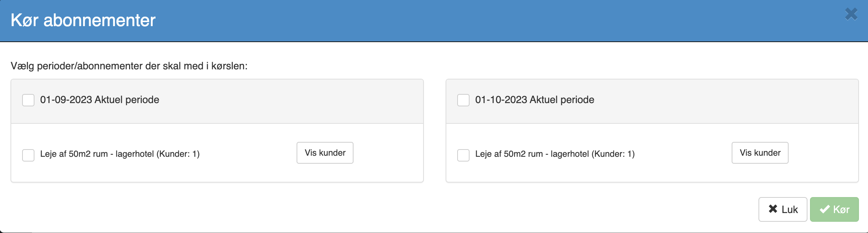Click empty grey header area of 01-09-2023 panel
The height and width of the screenshot is (233, 868).
pyautogui.click(x=290, y=101)
